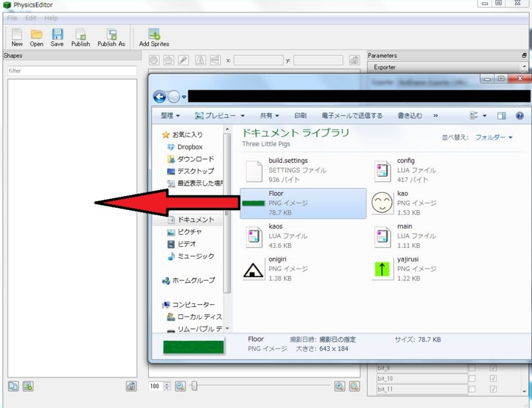Screen dimensions: 532x408
Task: Open the File menu in PhysicsEditor
Action: pyautogui.click(x=12, y=18)
